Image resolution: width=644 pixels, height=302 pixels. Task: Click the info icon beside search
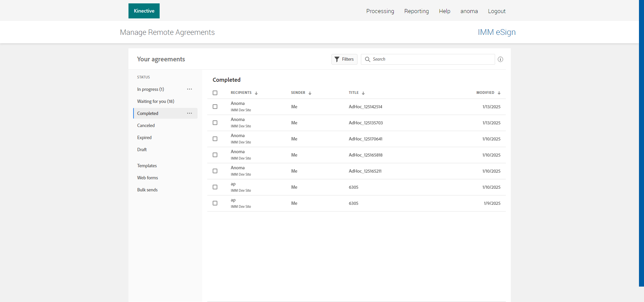(500, 59)
